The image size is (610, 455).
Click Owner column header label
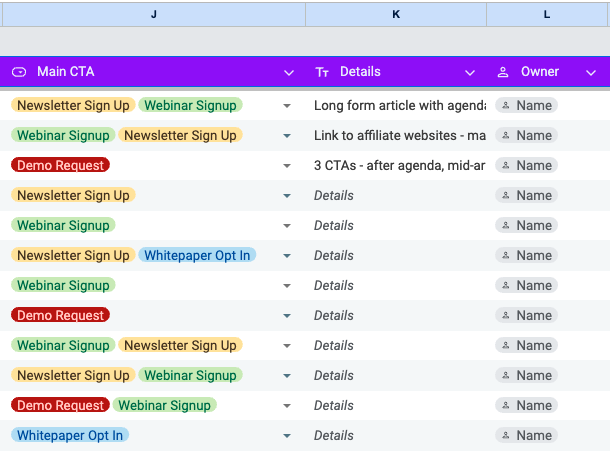pyautogui.click(x=540, y=72)
